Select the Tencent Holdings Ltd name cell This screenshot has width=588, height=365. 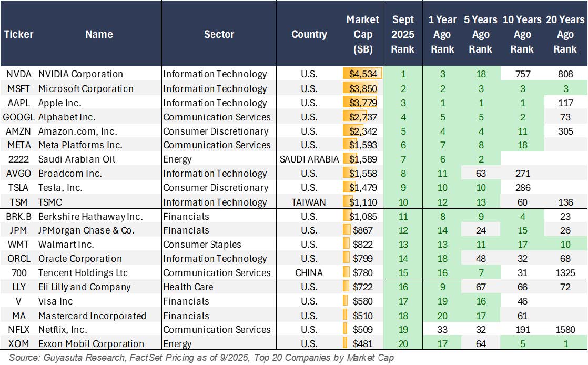pos(83,273)
